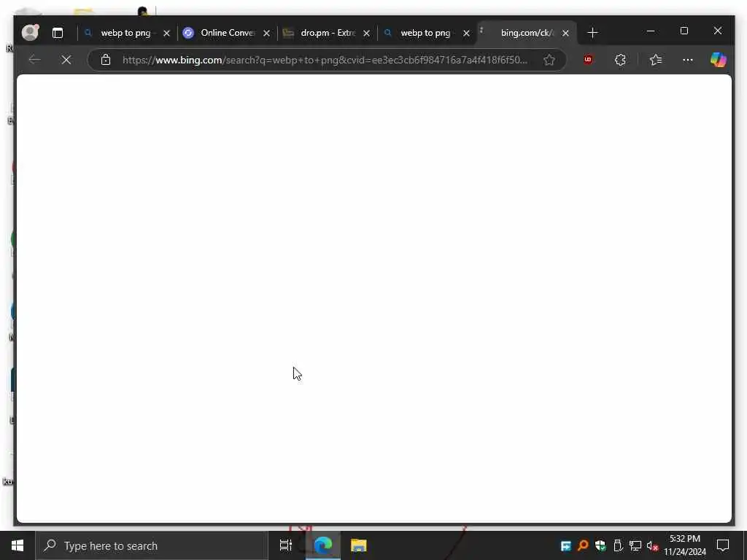
Task: Open the uBlock Origin extension
Action: [588, 60]
